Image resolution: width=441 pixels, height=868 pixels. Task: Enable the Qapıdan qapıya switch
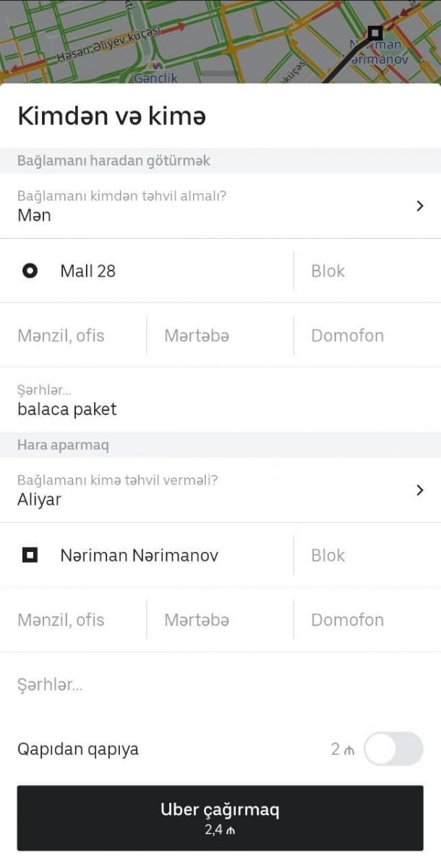[393, 749]
